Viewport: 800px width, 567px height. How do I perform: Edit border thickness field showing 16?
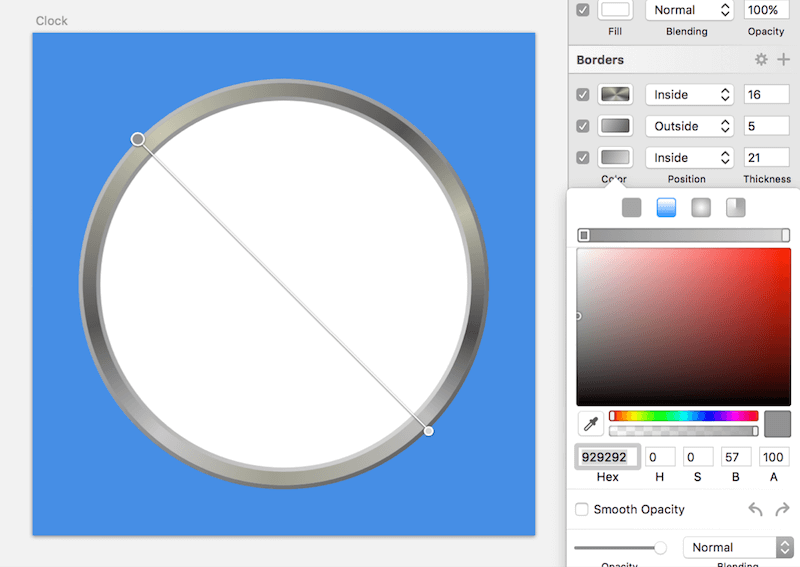click(766, 94)
